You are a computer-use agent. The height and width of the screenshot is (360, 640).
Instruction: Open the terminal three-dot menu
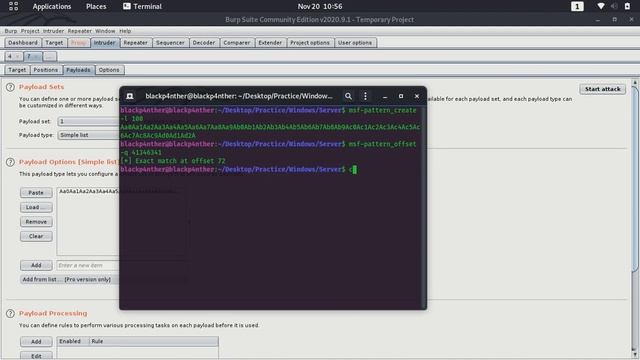click(x=365, y=96)
